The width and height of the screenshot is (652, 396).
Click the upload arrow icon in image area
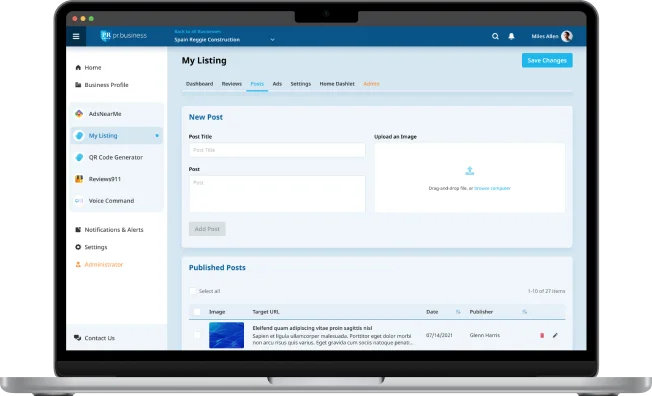(x=469, y=171)
